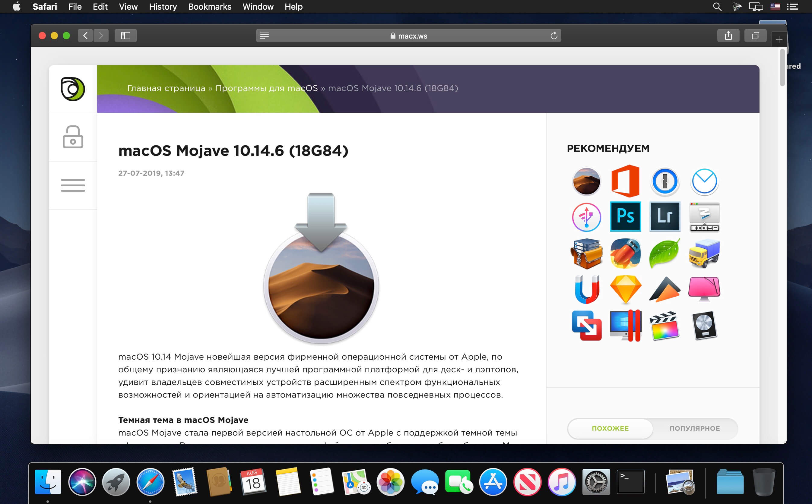Click the page vertical scrollbar

pos(782,68)
